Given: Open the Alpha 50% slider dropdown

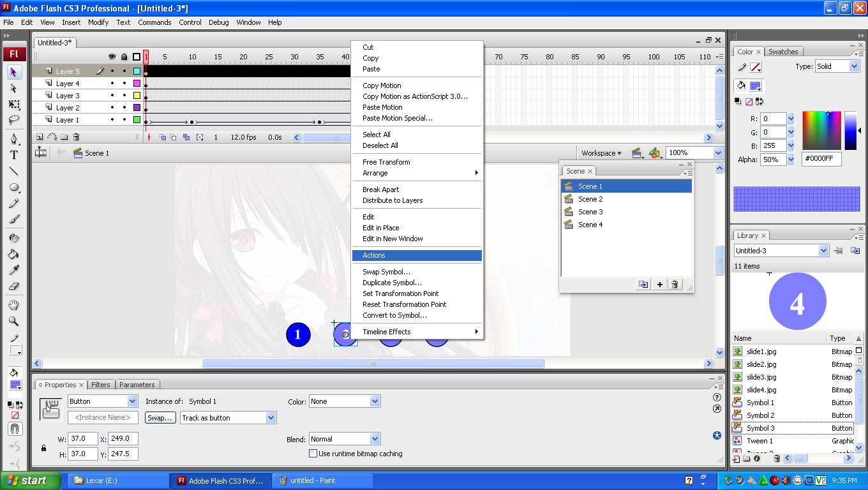Looking at the screenshot, I should (791, 160).
